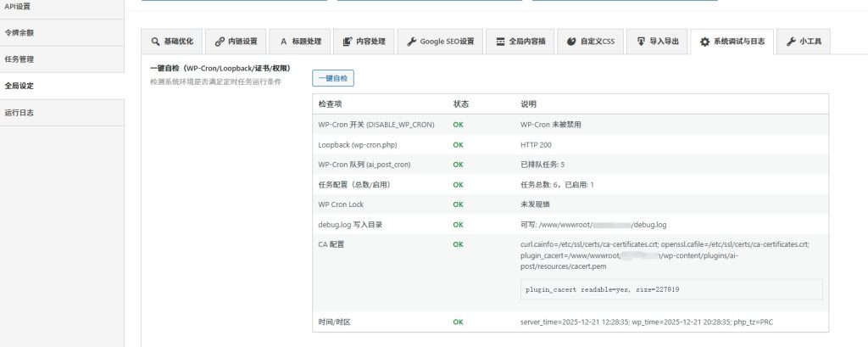Image resolution: width=868 pixels, height=347 pixels.
Task: Click the 检查项 column header
Action: tap(331, 104)
